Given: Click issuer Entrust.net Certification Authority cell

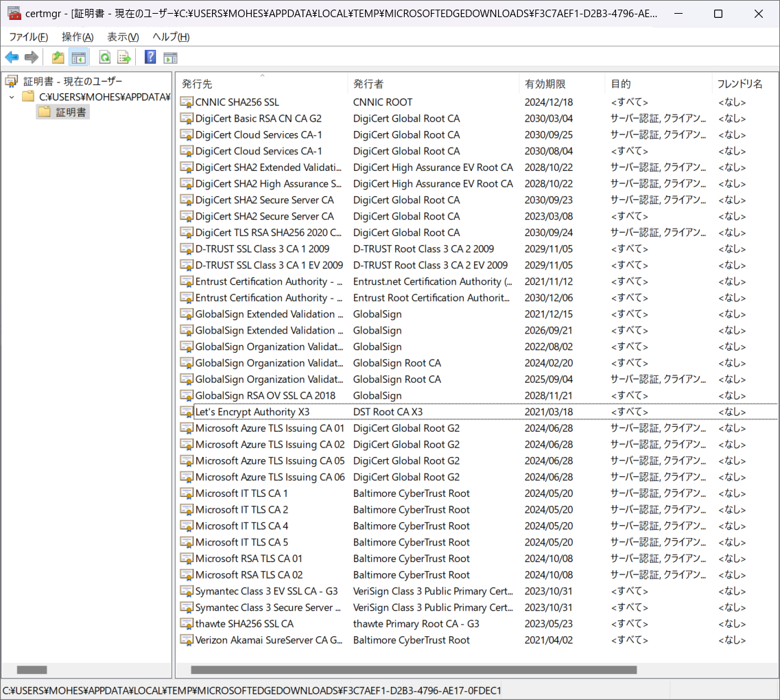Looking at the screenshot, I should (433, 281).
